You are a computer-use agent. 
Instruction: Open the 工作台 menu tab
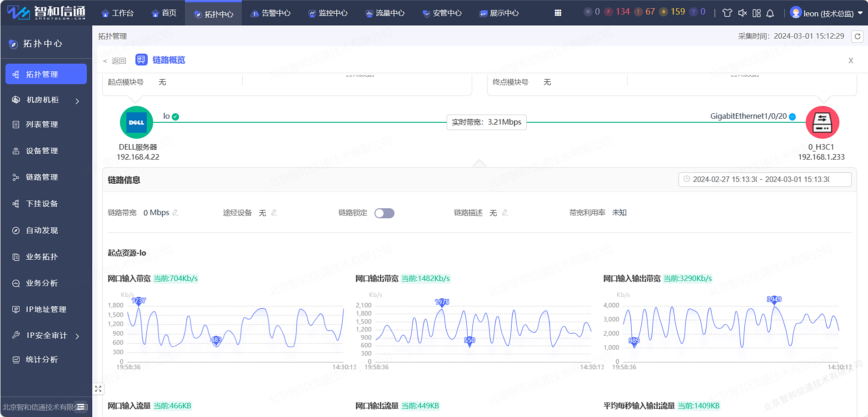click(117, 13)
